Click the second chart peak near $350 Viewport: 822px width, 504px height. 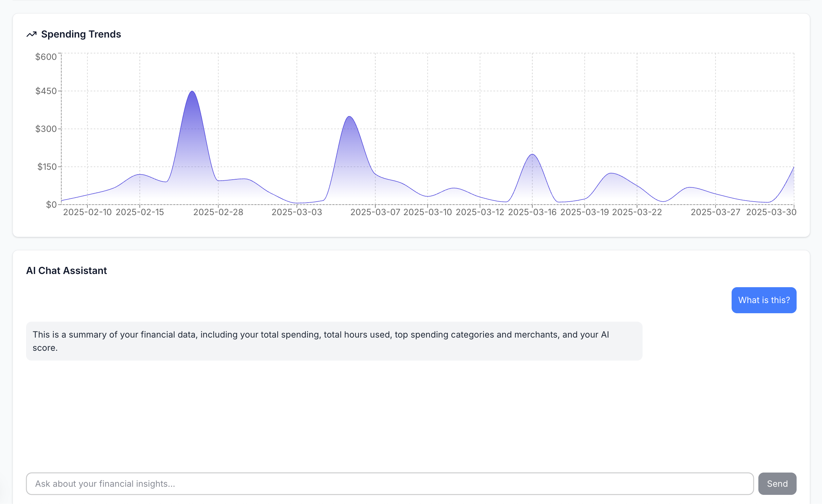[x=349, y=117]
